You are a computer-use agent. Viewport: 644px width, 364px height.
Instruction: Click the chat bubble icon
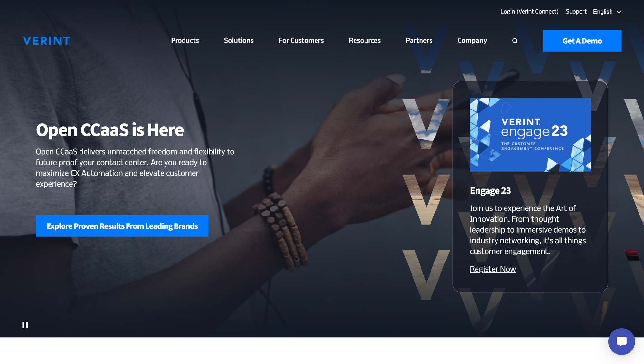pos(621,341)
